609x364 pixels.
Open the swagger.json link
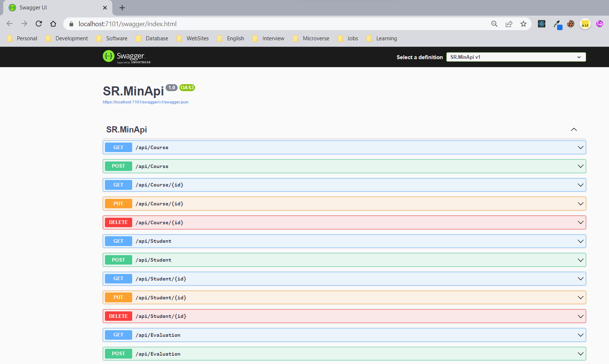[x=145, y=102]
